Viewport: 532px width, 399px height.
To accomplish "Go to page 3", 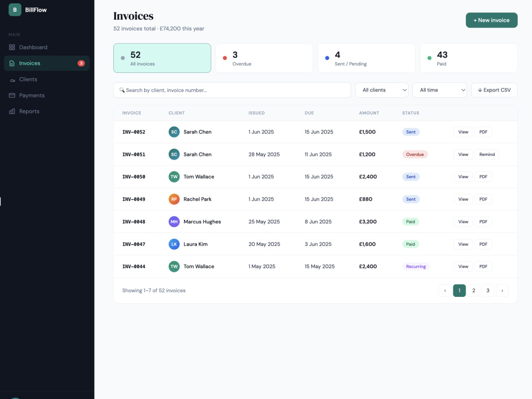I will (x=488, y=290).
